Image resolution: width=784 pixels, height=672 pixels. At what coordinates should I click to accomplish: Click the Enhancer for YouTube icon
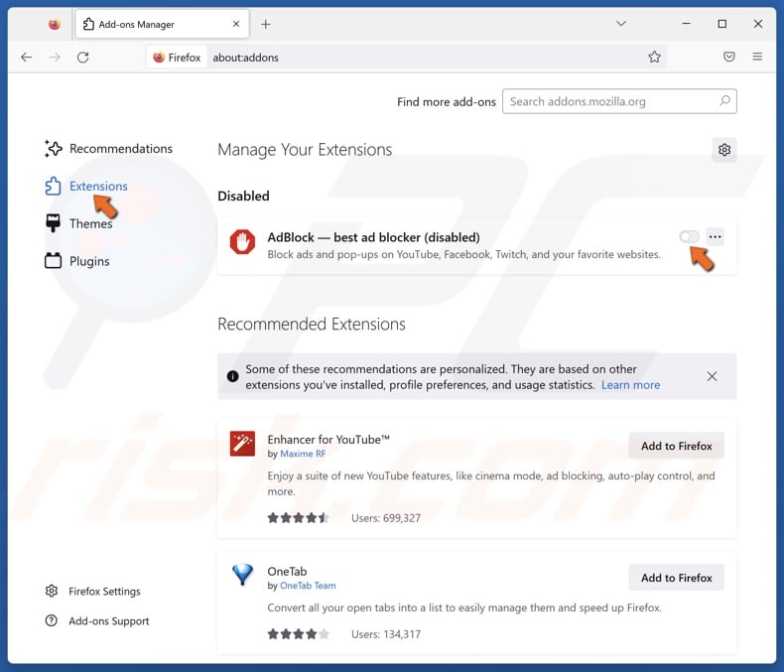tap(242, 444)
